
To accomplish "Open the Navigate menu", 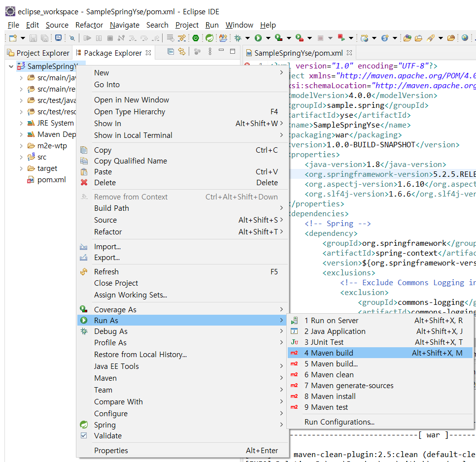I will point(125,25).
